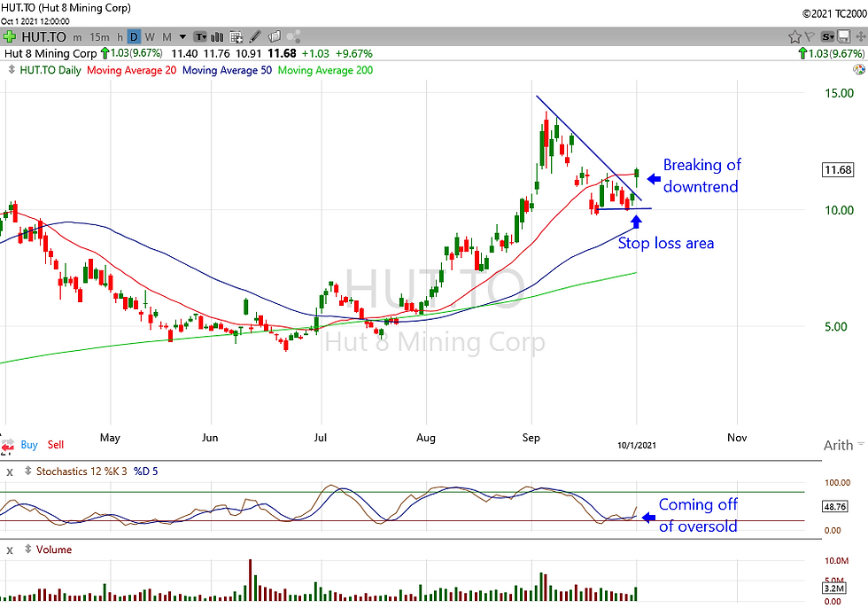
Task: Click the Moving Average 20 legend
Action: [x=132, y=70]
